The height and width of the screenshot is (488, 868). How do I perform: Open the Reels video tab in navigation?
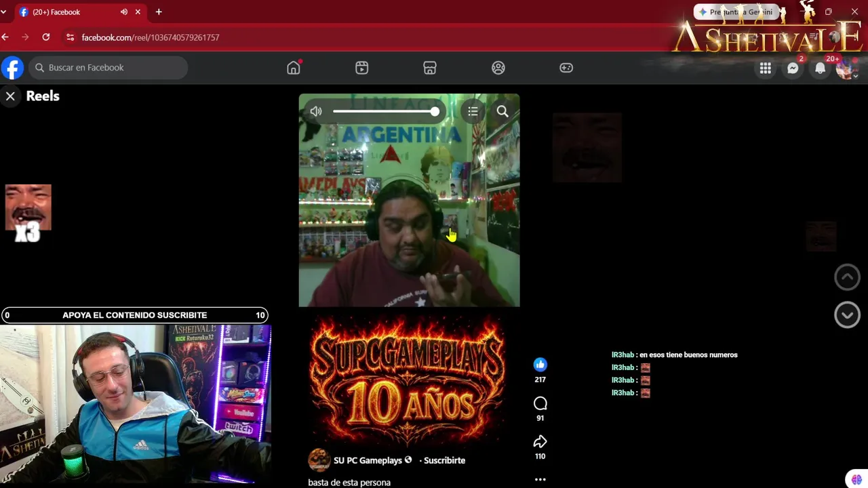362,68
